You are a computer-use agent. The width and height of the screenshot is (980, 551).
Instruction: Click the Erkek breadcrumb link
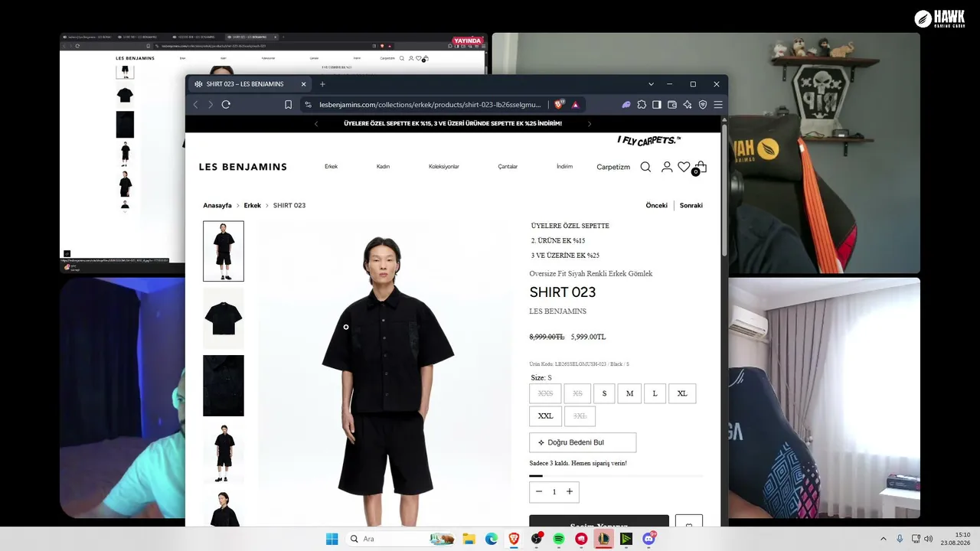pyautogui.click(x=253, y=206)
